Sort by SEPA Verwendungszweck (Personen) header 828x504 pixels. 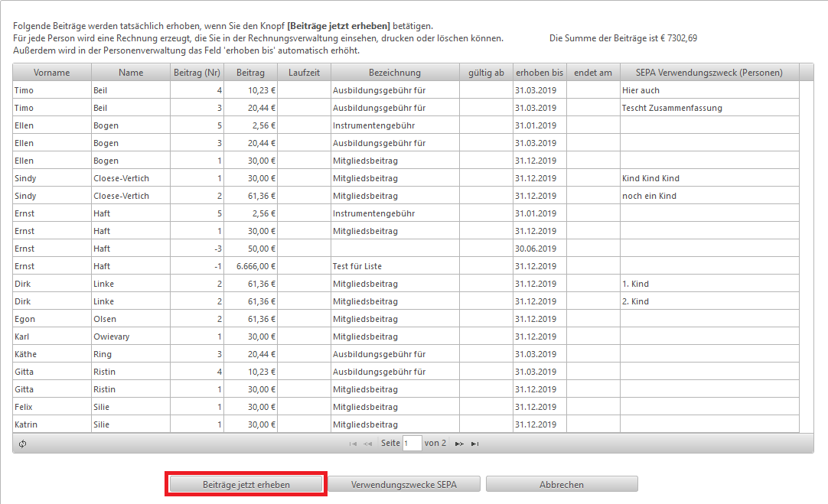pos(709,73)
